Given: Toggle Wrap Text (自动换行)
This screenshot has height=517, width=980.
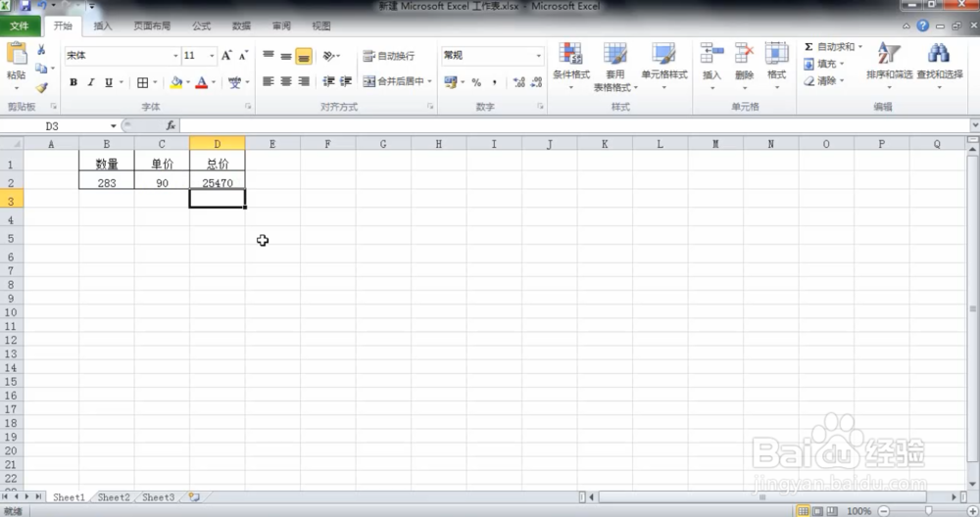Looking at the screenshot, I should [389, 56].
